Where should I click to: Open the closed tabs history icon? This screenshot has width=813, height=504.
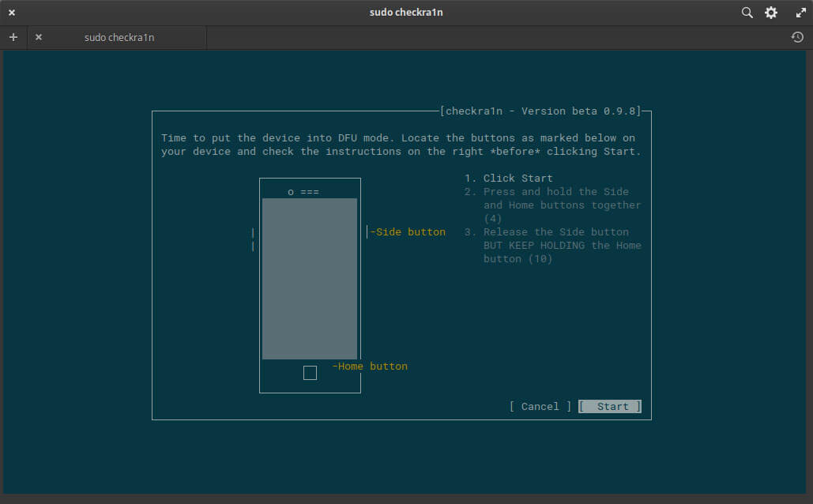point(797,37)
